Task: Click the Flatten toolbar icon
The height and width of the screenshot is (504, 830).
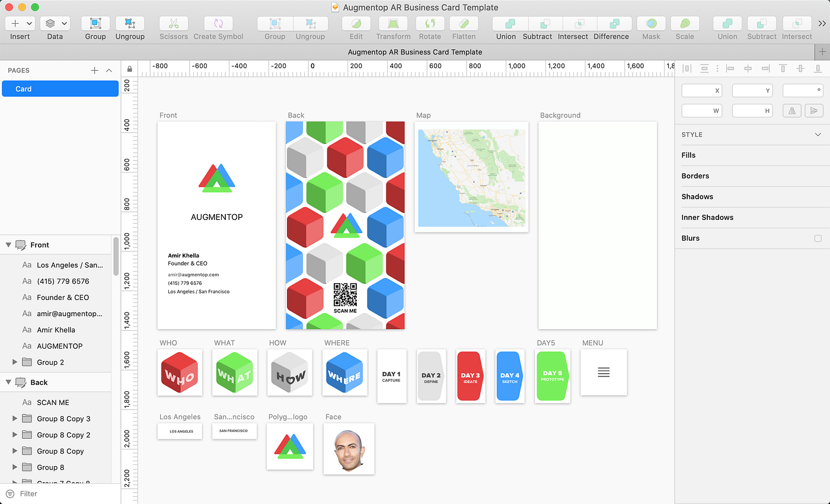Action: (464, 24)
